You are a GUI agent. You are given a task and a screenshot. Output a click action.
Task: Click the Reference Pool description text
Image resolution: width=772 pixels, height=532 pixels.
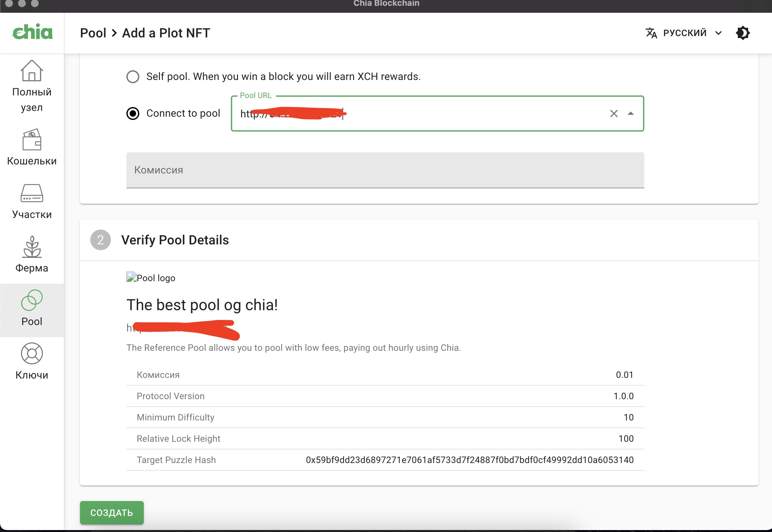[294, 348]
